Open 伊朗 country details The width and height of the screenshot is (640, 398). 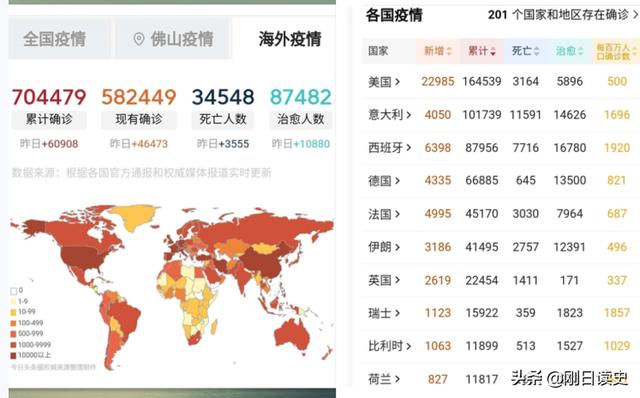384,247
